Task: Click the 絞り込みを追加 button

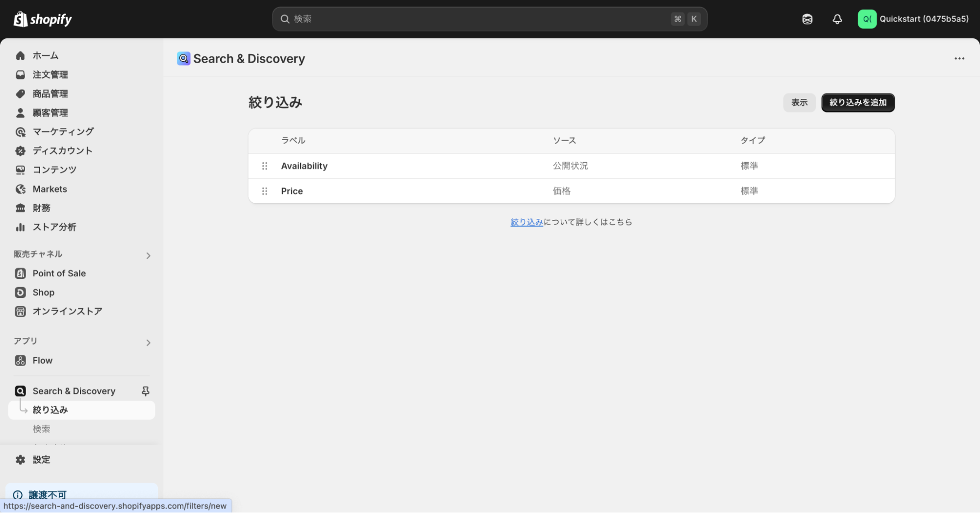Action: pyautogui.click(x=857, y=102)
